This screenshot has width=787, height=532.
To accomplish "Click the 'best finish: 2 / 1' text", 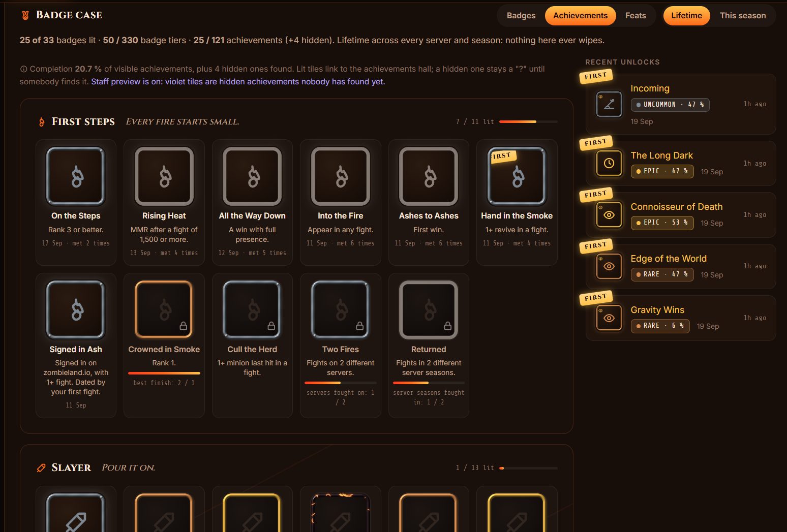I will click(x=164, y=383).
